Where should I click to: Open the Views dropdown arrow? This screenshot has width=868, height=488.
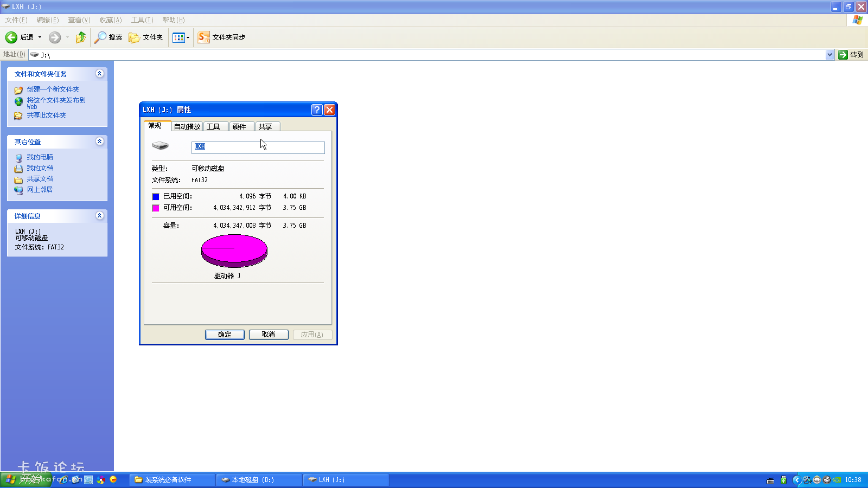(x=188, y=37)
